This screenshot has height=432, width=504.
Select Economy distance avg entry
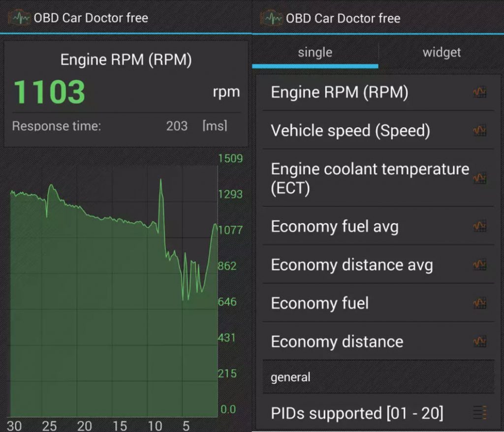(x=378, y=265)
